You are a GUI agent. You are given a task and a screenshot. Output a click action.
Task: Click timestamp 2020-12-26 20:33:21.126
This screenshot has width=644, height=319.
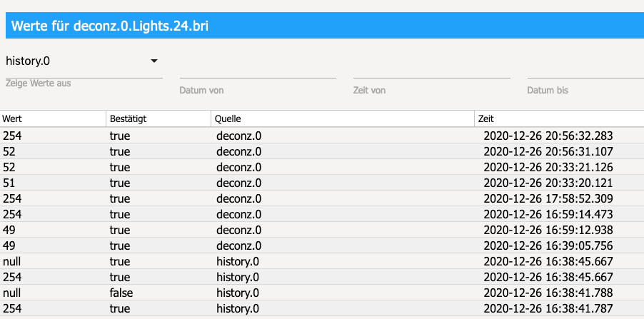[548, 167]
